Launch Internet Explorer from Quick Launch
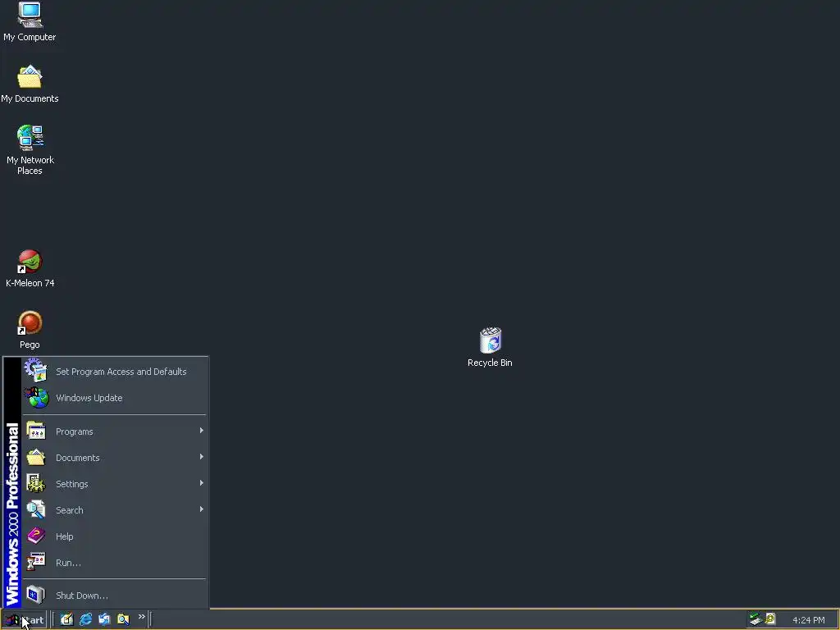840x630 pixels. tap(85, 619)
